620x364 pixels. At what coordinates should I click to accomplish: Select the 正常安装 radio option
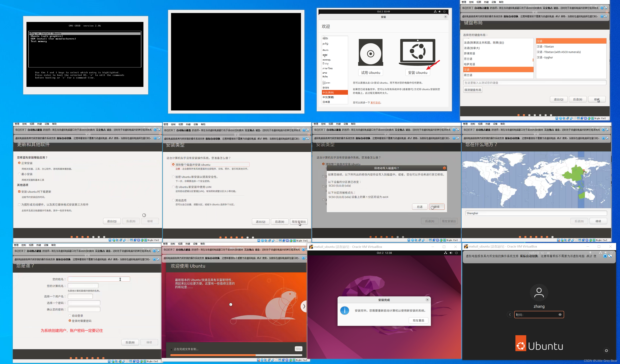(19, 163)
